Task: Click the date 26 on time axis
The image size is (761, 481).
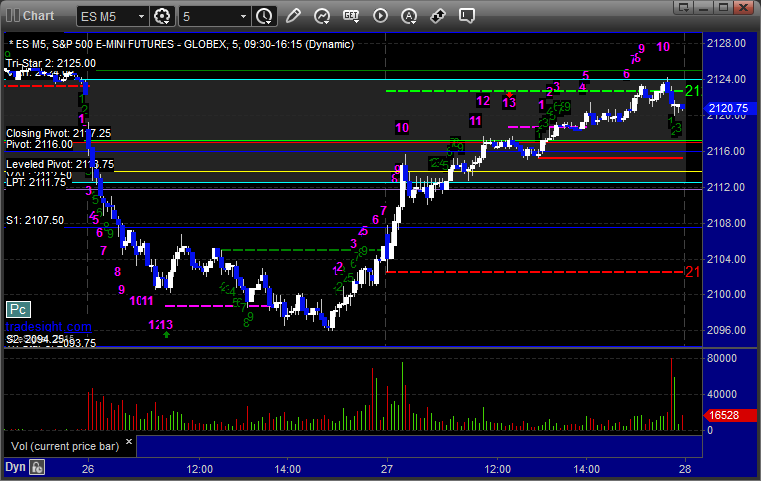Action: [x=88, y=469]
